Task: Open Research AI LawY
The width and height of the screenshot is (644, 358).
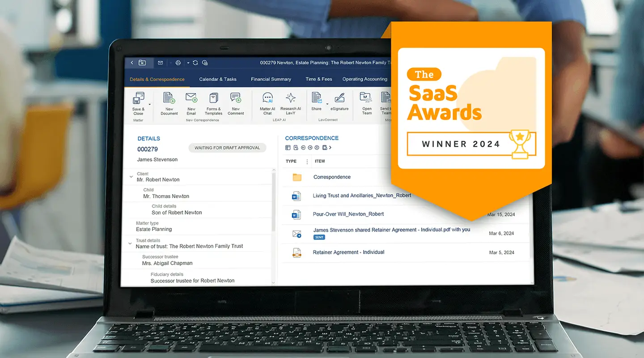Action: 291,104
